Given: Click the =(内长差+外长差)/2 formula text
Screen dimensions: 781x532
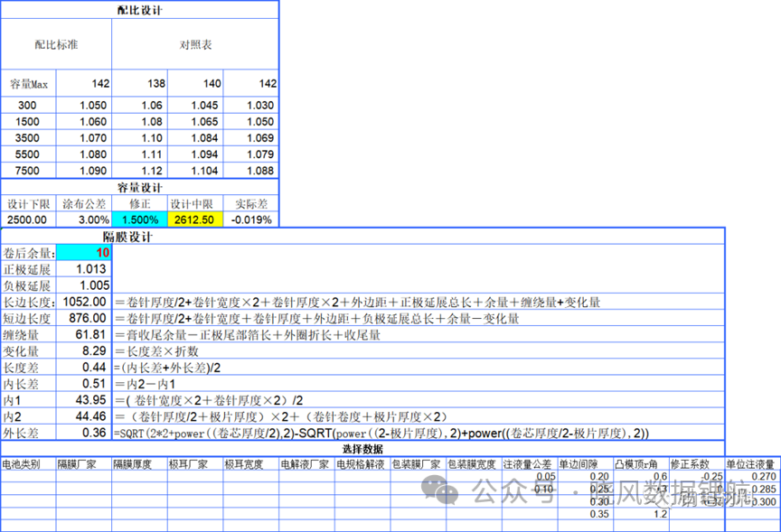Looking at the screenshot, I should [x=167, y=368].
